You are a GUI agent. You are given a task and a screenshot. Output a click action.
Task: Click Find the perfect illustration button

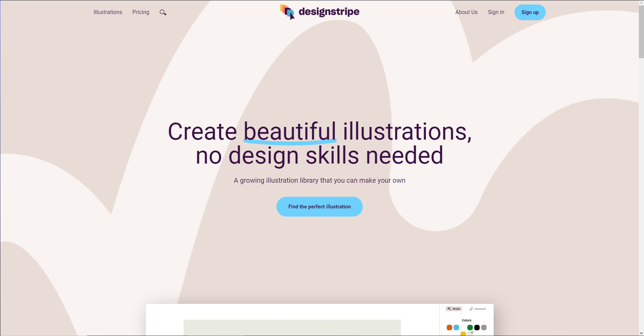tap(320, 207)
